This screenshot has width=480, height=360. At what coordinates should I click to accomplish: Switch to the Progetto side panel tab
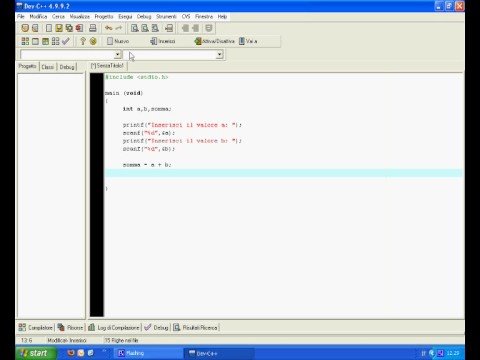pyautogui.click(x=28, y=66)
